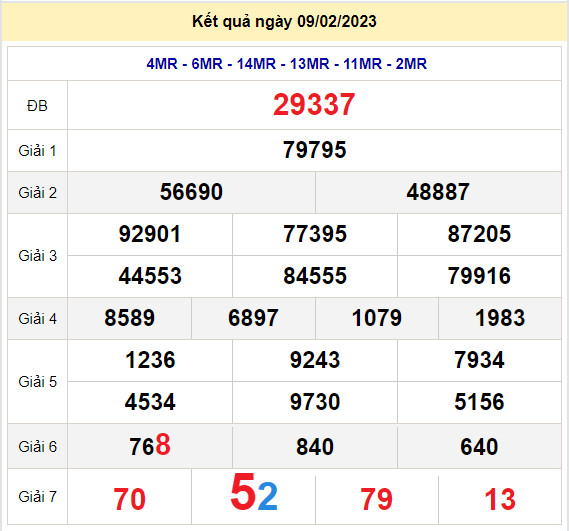Click the special prize number 29337
This screenshot has width=569, height=531.
(314, 105)
